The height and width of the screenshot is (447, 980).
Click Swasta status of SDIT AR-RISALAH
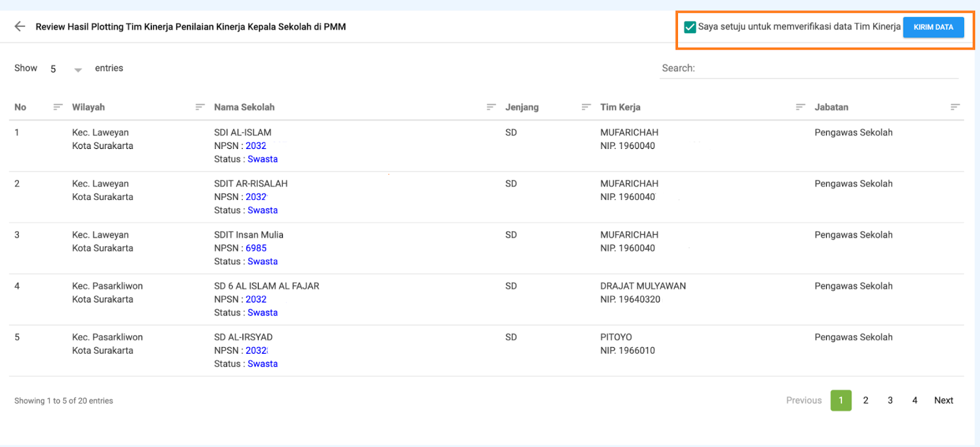click(263, 210)
